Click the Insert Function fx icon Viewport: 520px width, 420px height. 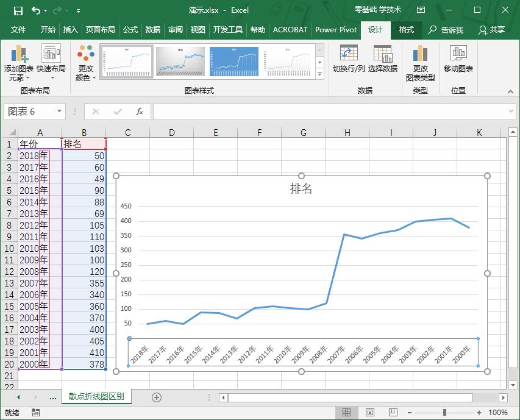pyautogui.click(x=140, y=112)
